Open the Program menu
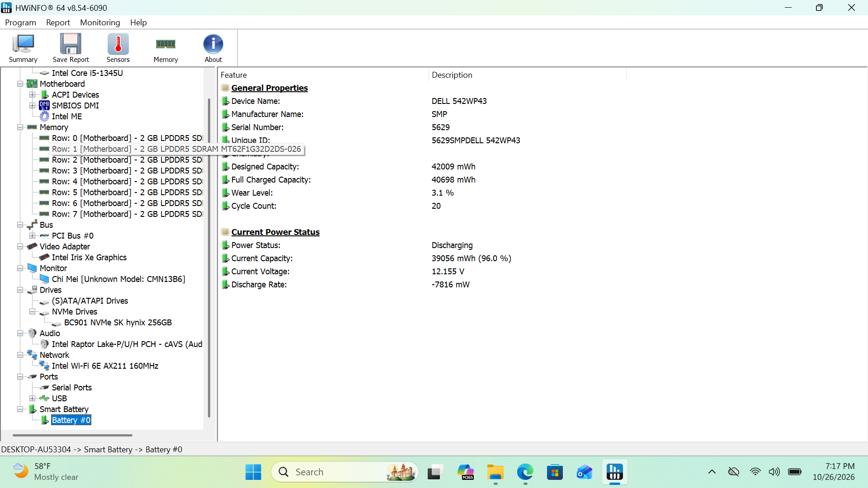Image resolution: width=868 pixels, height=488 pixels. (x=20, y=23)
